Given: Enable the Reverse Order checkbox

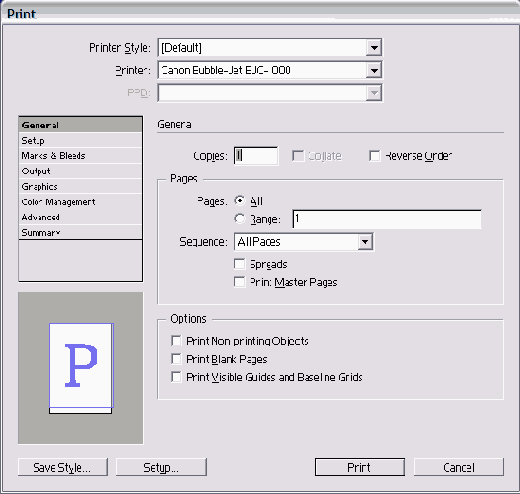Looking at the screenshot, I should 375,156.
